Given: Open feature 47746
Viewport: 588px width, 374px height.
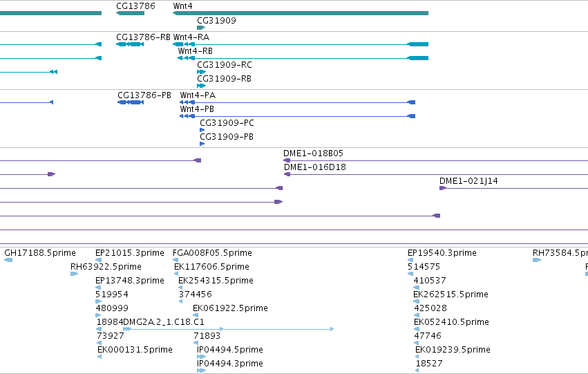Looking at the screenshot, I should [428, 337].
